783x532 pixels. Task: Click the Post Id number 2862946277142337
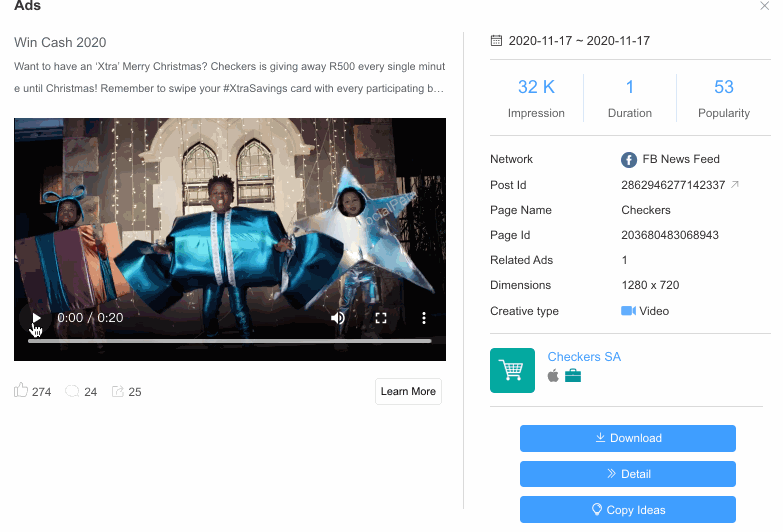[x=673, y=185]
